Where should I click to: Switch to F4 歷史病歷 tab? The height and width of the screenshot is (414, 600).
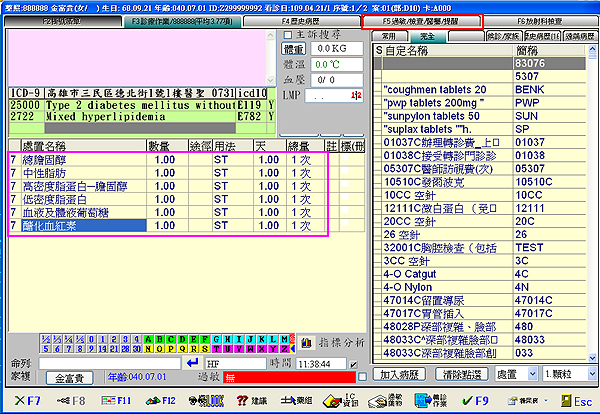pos(299,20)
